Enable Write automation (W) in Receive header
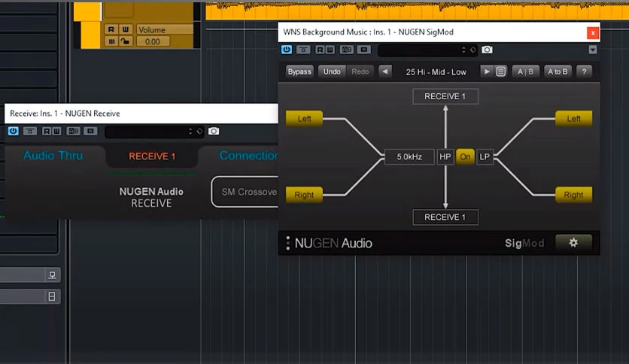The height and width of the screenshot is (364, 629). 56,131
